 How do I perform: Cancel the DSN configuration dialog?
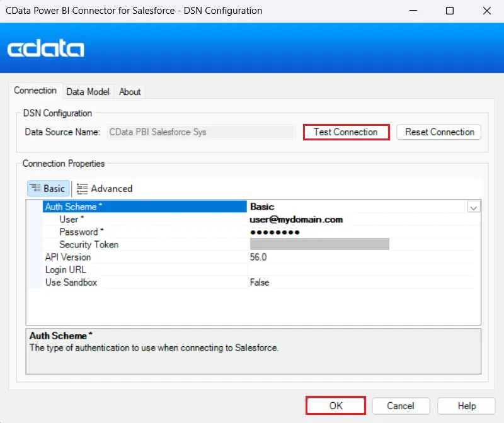point(401,405)
